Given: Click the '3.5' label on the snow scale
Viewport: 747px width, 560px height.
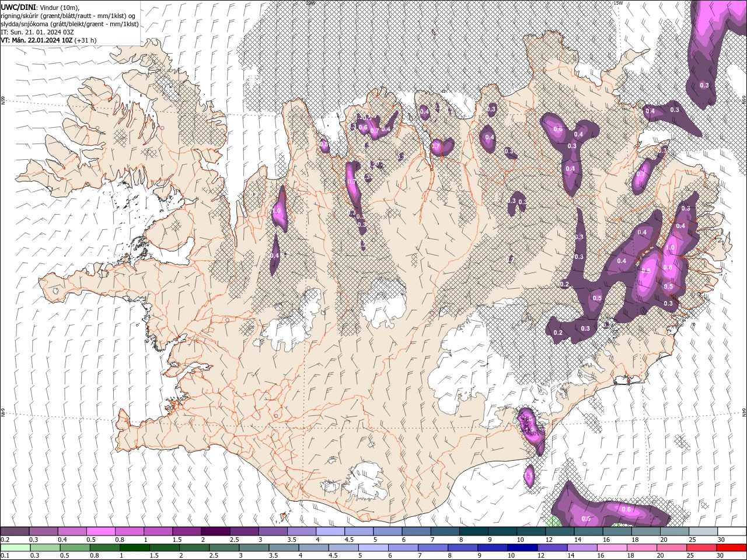Looking at the screenshot, I should pyautogui.click(x=292, y=540).
